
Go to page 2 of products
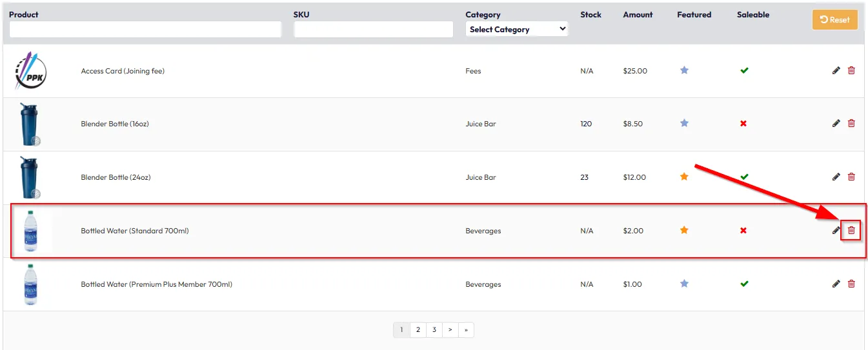point(418,330)
